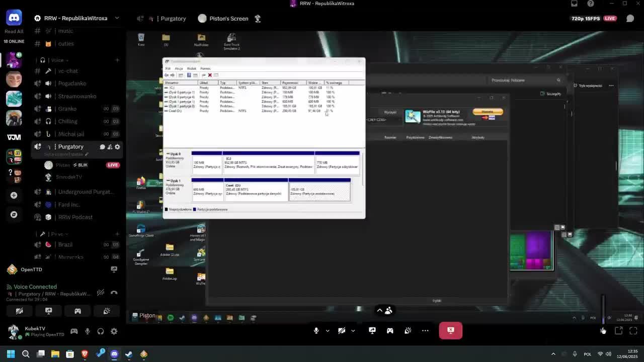
Task: Open the KubekTV user profile panel
Action: pos(35,331)
